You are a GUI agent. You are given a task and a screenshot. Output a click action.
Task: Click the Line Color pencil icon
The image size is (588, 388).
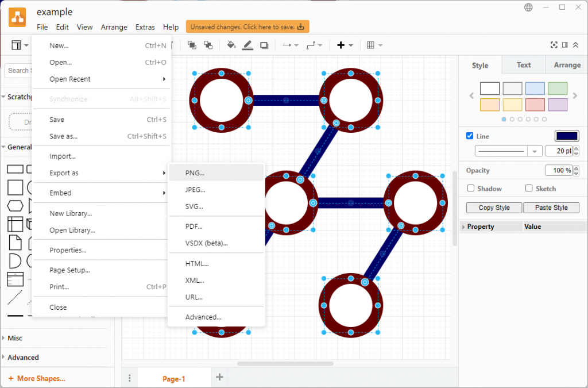click(247, 45)
